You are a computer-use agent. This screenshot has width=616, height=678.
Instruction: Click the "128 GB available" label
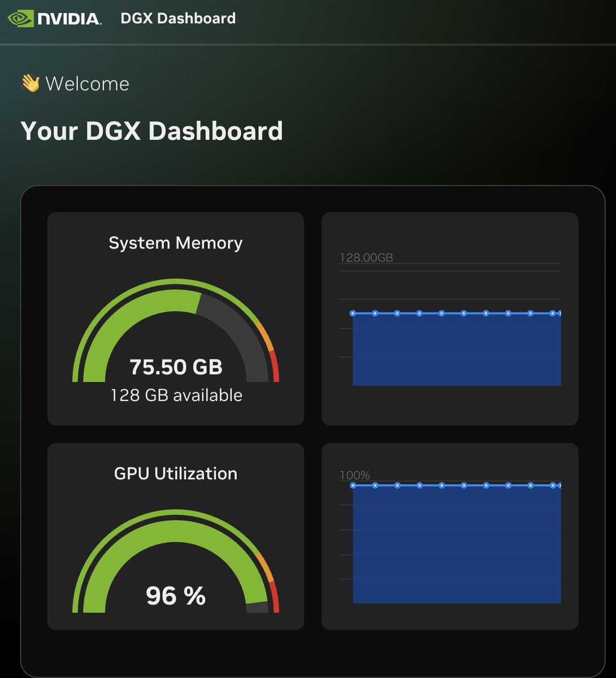[x=176, y=395]
